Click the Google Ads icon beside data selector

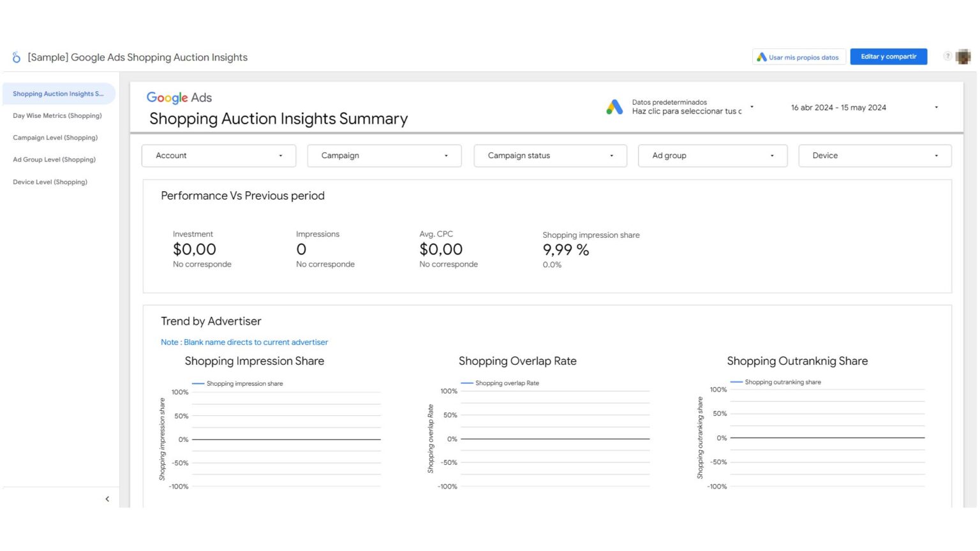click(x=614, y=107)
